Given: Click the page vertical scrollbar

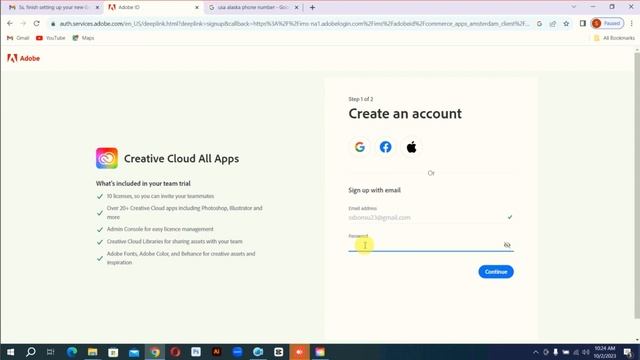Looking at the screenshot, I should 637,186.
